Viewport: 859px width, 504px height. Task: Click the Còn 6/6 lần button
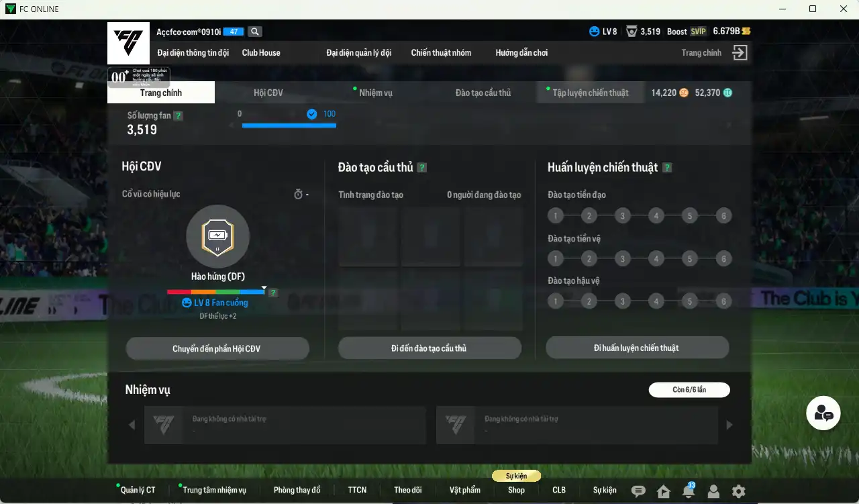[689, 389]
